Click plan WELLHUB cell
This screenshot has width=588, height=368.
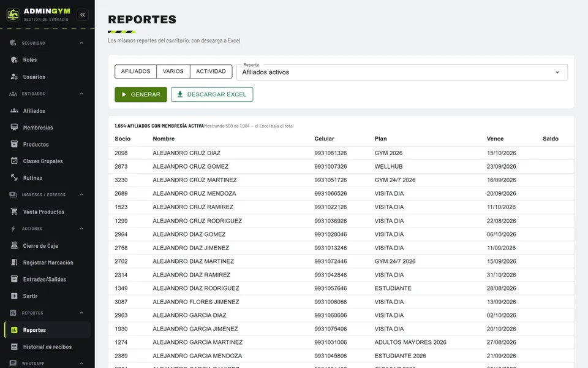[388, 166]
